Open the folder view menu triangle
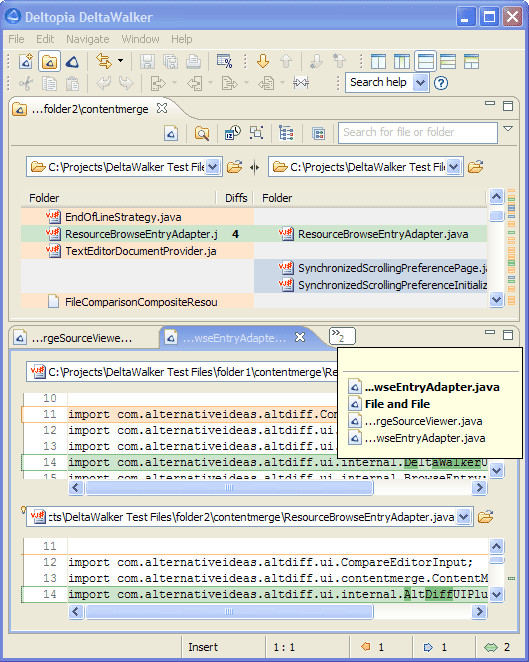 coord(508,128)
